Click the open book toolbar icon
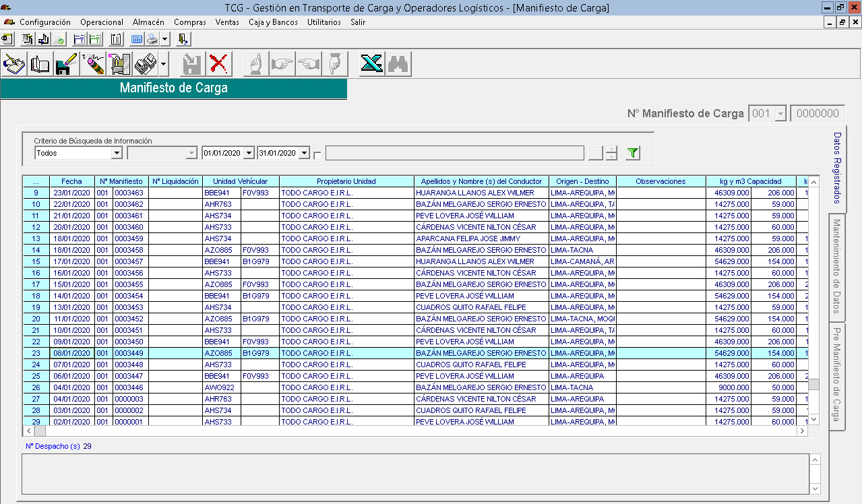Screen dimensions: 862x504 (40, 65)
